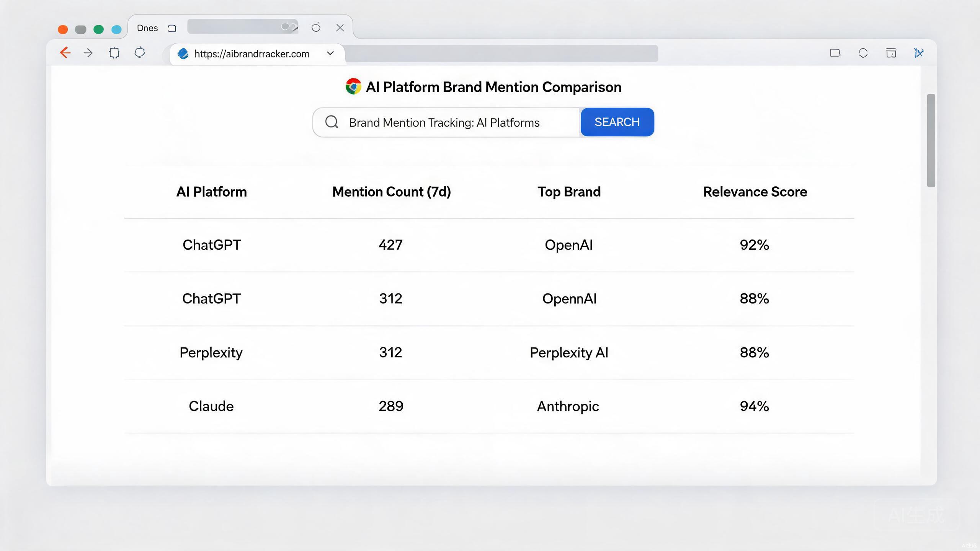Click the AI Platform Brand Mention Comparison heading
Screen dimensions: 980x551
point(494,87)
